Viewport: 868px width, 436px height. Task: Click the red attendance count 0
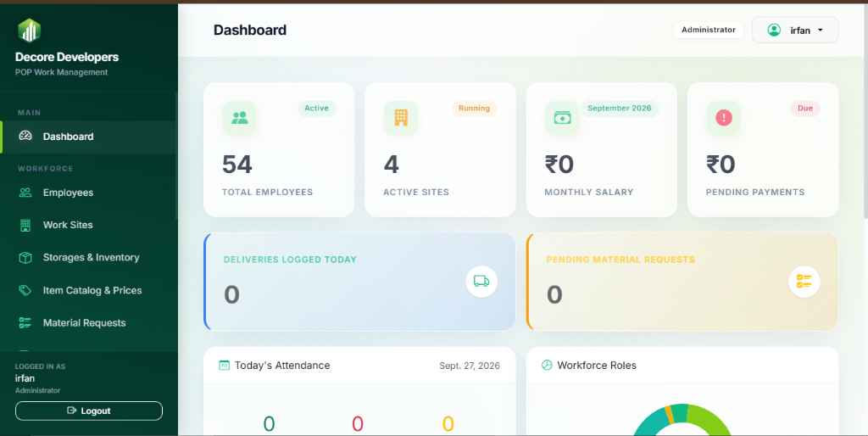point(358,424)
